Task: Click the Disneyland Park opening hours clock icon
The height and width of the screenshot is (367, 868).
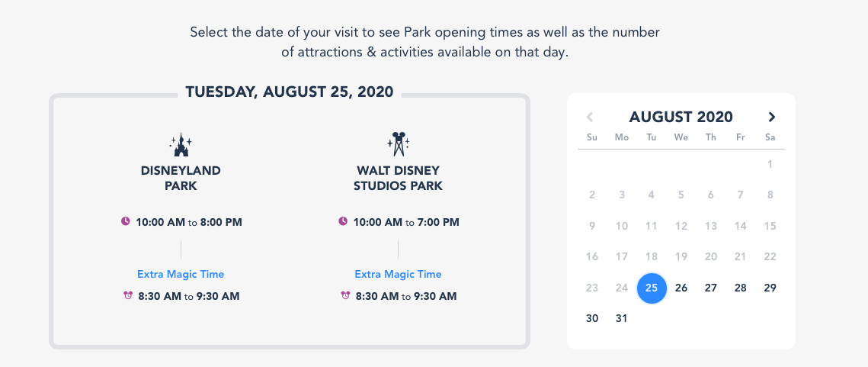Action: click(126, 222)
